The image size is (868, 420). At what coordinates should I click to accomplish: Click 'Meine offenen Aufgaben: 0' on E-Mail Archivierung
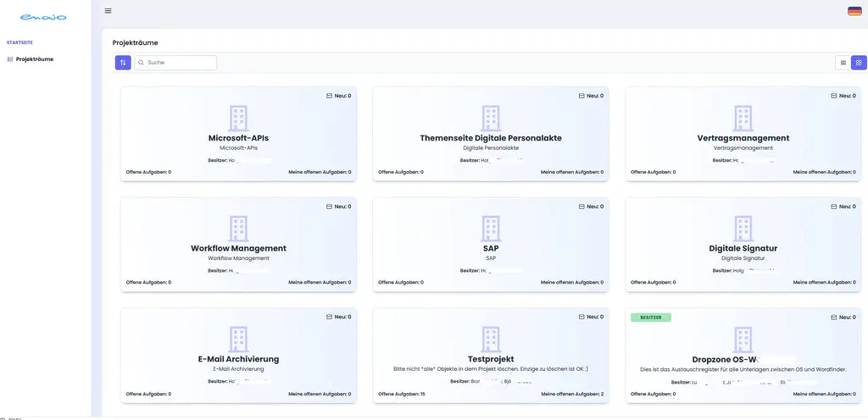320,394
